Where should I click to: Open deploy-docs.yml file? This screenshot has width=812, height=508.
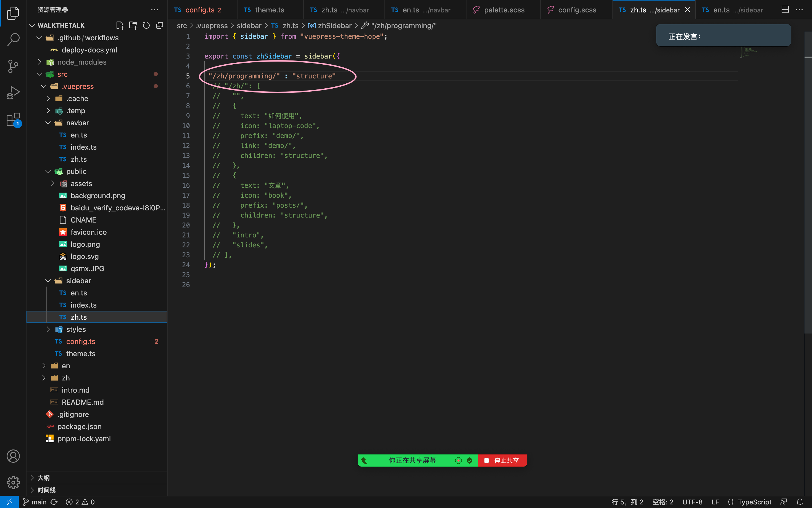[97, 50]
